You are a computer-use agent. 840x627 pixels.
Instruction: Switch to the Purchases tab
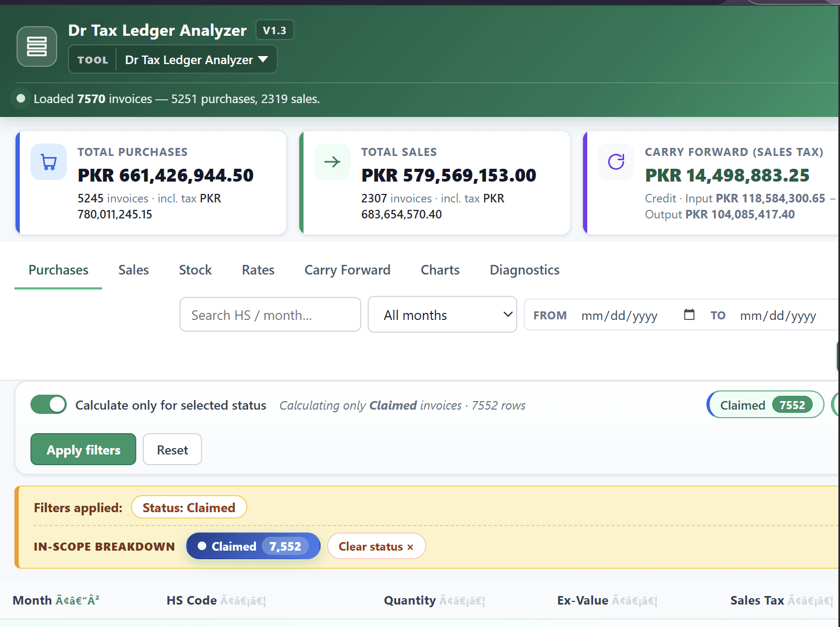coord(58,270)
